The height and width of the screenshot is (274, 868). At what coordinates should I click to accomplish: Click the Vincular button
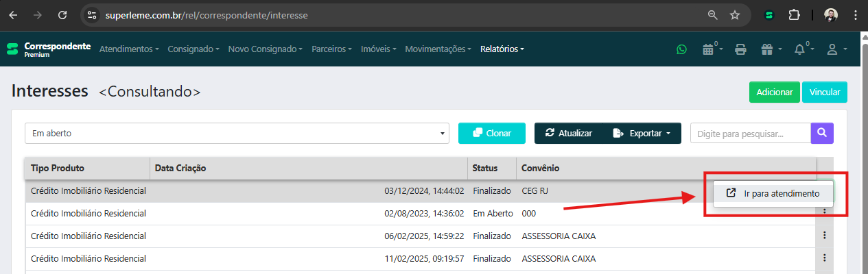point(825,92)
